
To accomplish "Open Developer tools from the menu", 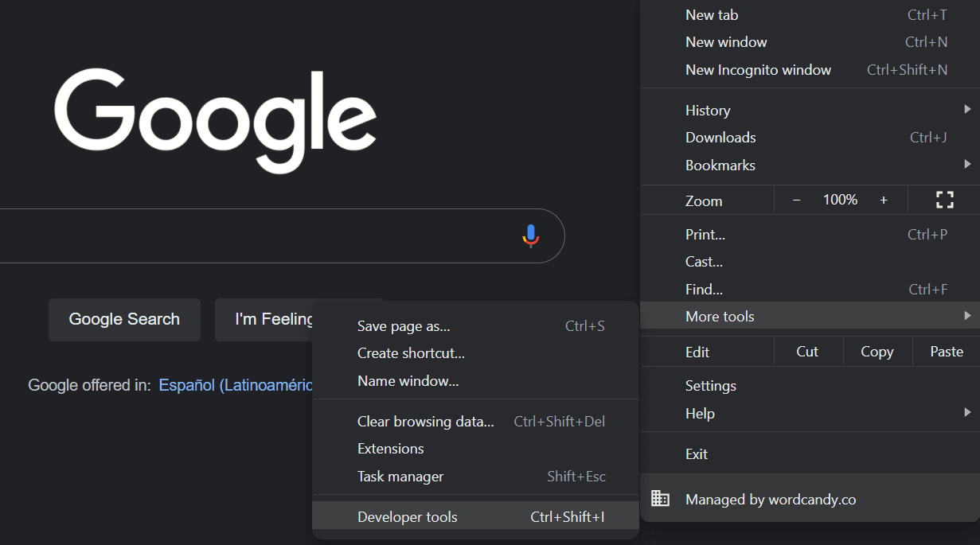I will click(x=407, y=516).
